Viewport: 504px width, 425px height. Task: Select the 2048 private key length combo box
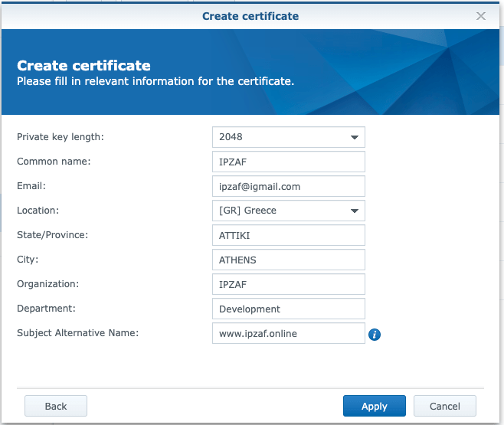click(x=289, y=137)
